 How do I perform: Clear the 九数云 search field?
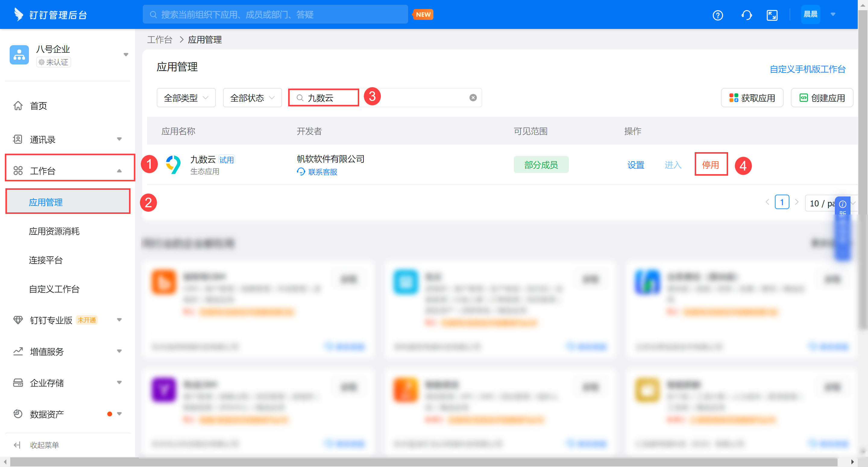473,98
